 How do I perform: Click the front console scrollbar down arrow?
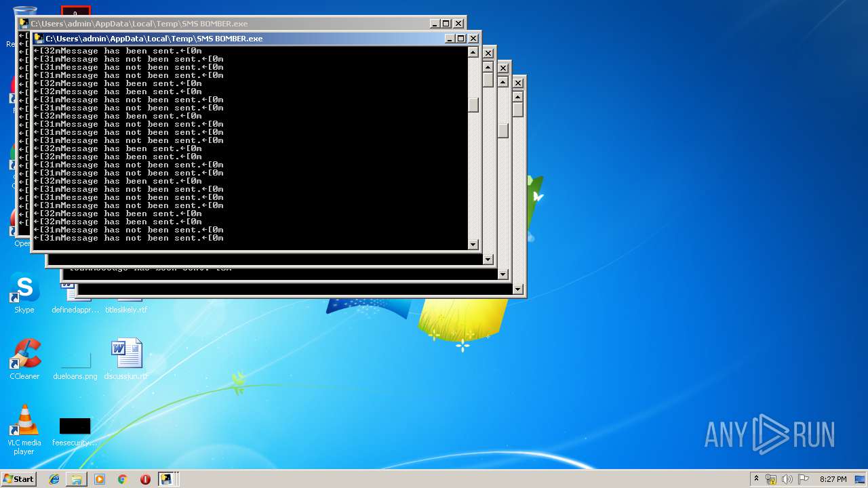(x=473, y=244)
